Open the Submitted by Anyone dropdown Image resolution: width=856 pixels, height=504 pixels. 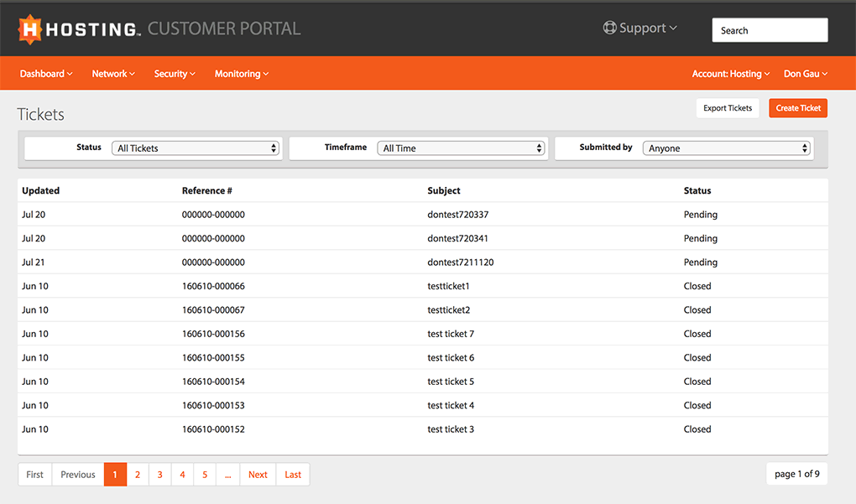pyautogui.click(x=727, y=148)
